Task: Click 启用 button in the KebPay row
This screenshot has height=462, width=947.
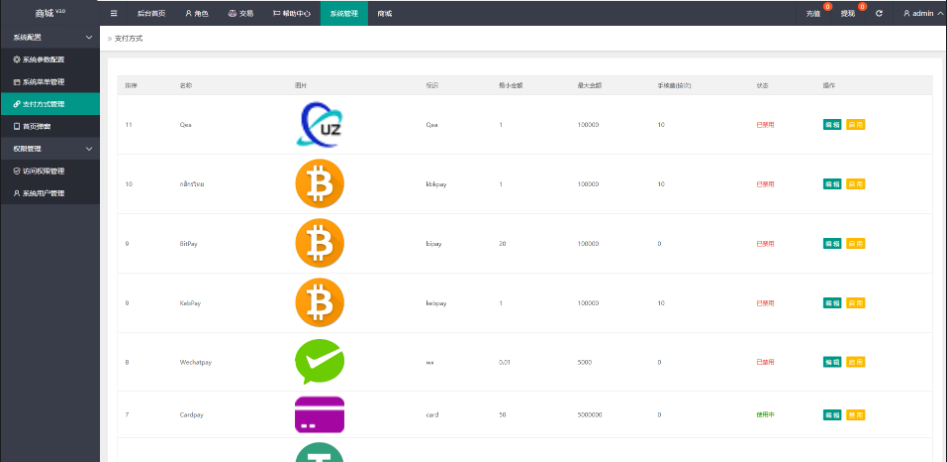Action: coord(855,303)
